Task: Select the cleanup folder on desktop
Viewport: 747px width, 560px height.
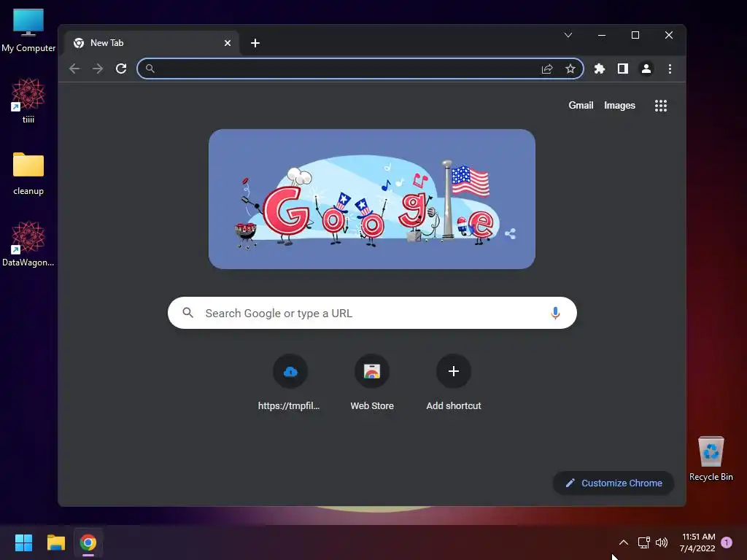Action: pyautogui.click(x=28, y=174)
